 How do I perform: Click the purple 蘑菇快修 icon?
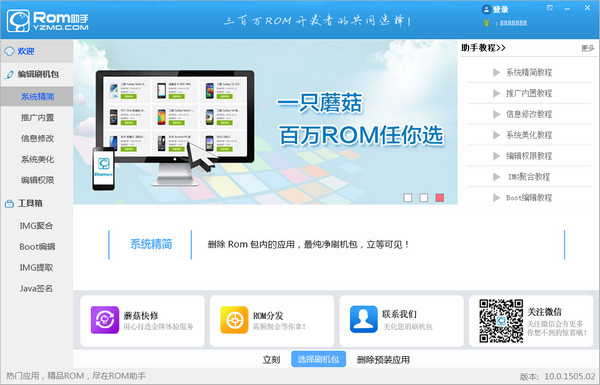104,320
